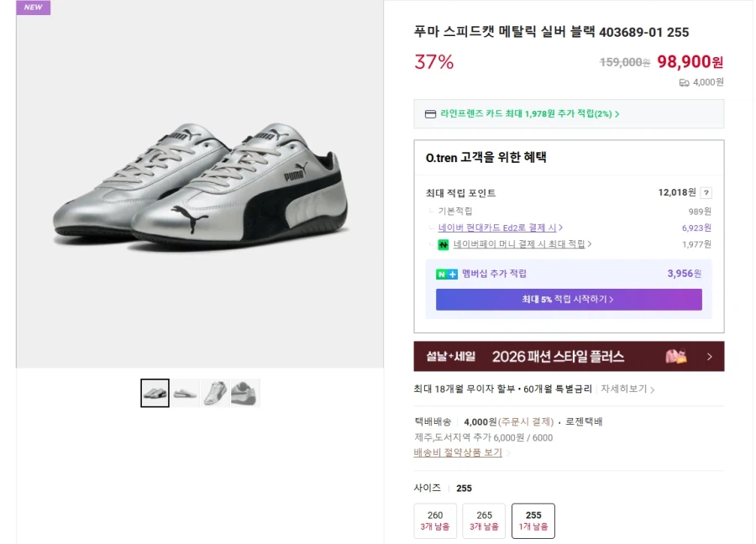Screen dimensions: 756x544
Task: Select size 255 option
Action: coord(533,520)
